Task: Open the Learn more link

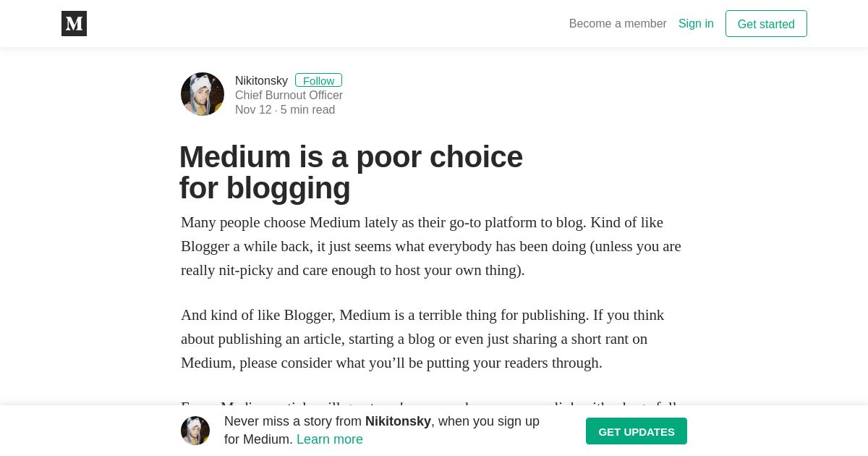Action: point(330,439)
